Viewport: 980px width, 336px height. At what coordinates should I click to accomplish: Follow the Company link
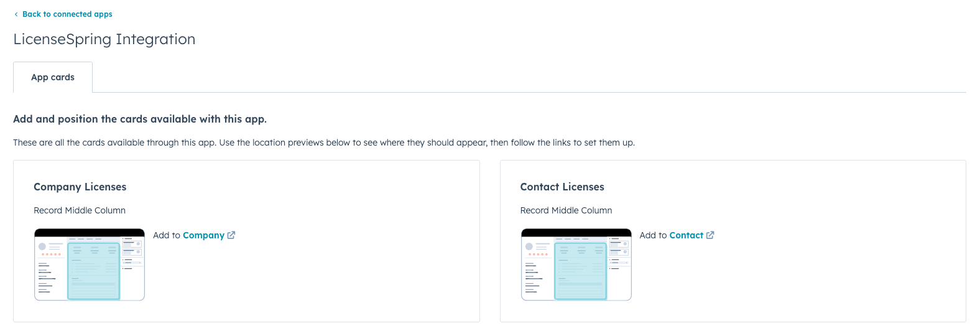[x=203, y=235]
